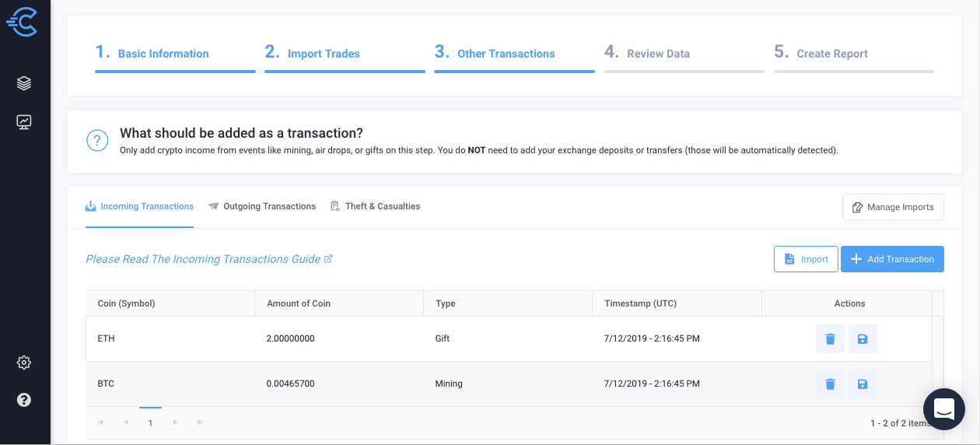Click the info question mark circle icon
Viewport: 980px width, 445px height.
pos(97,141)
